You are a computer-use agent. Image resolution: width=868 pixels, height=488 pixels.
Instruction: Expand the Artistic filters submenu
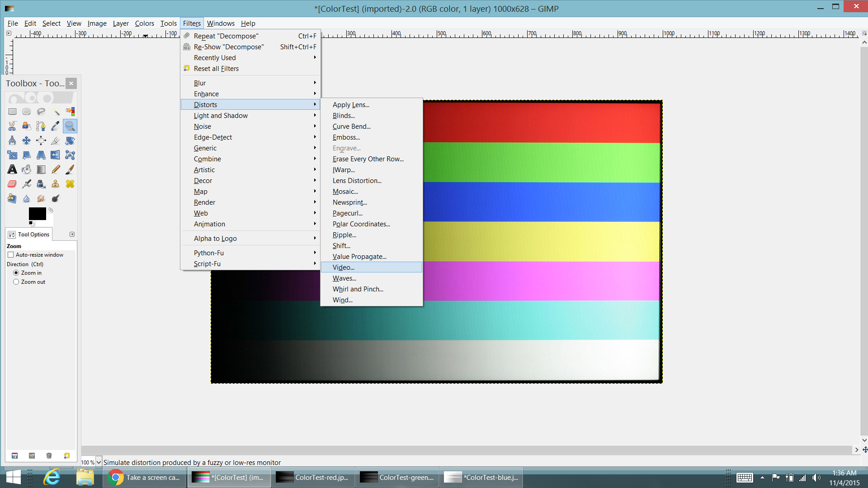point(250,169)
